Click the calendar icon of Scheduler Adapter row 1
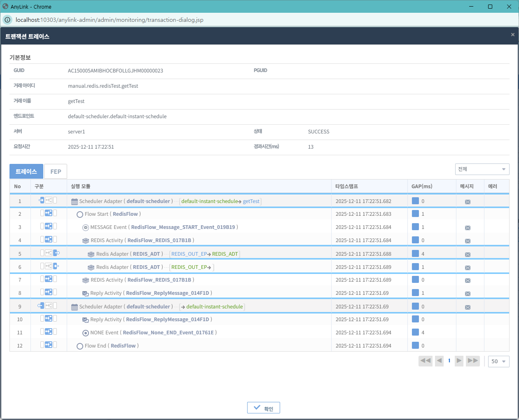The image size is (519, 420). [x=75, y=202]
